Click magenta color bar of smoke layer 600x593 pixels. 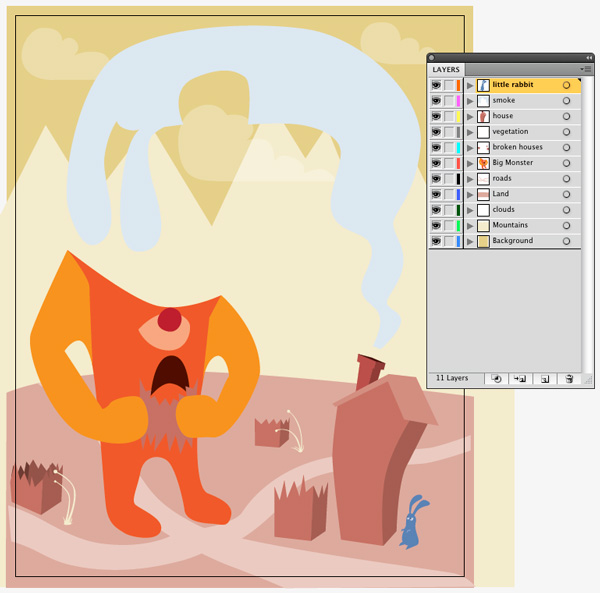pyautogui.click(x=458, y=101)
